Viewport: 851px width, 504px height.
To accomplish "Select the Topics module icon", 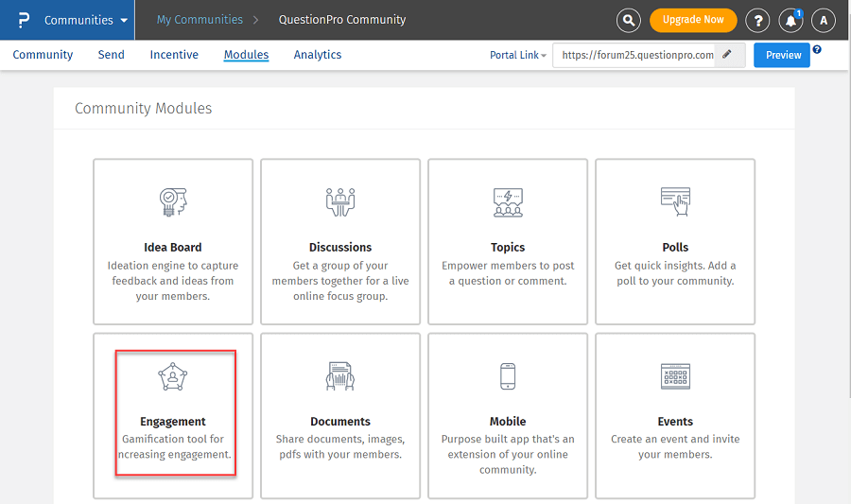I will tap(508, 200).
